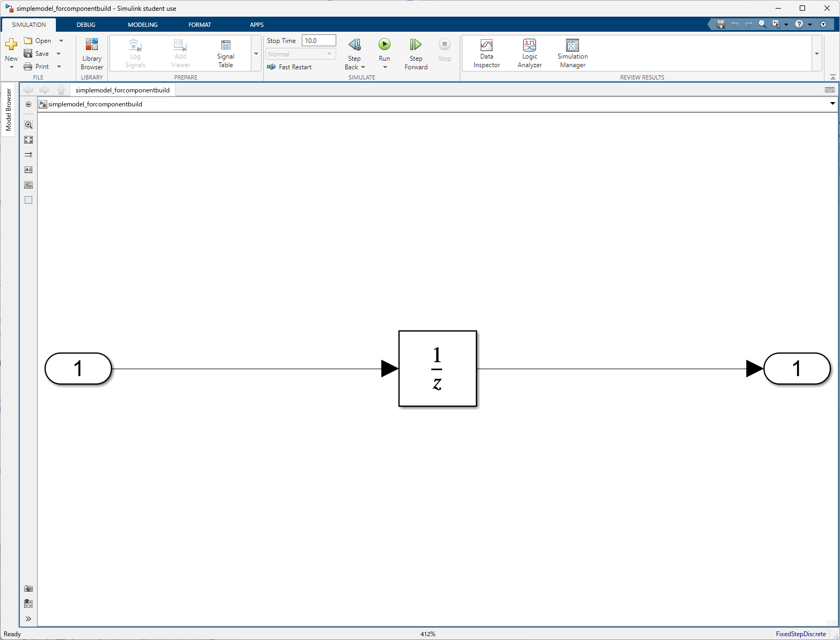Expand the Run options arrow

tap(385, 67)
